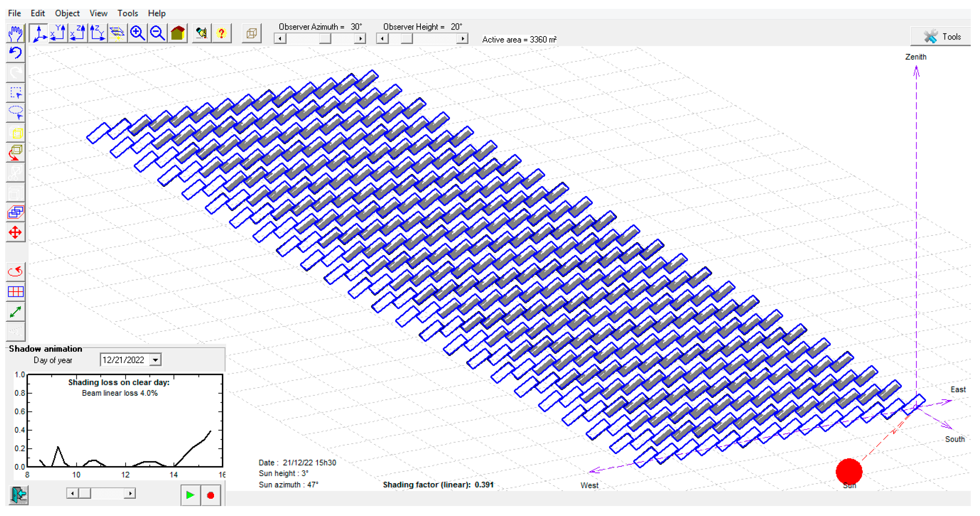Click the 'Sun azimuth : 47°' text
Screen dimensions: 980x516
click(288, 485)
